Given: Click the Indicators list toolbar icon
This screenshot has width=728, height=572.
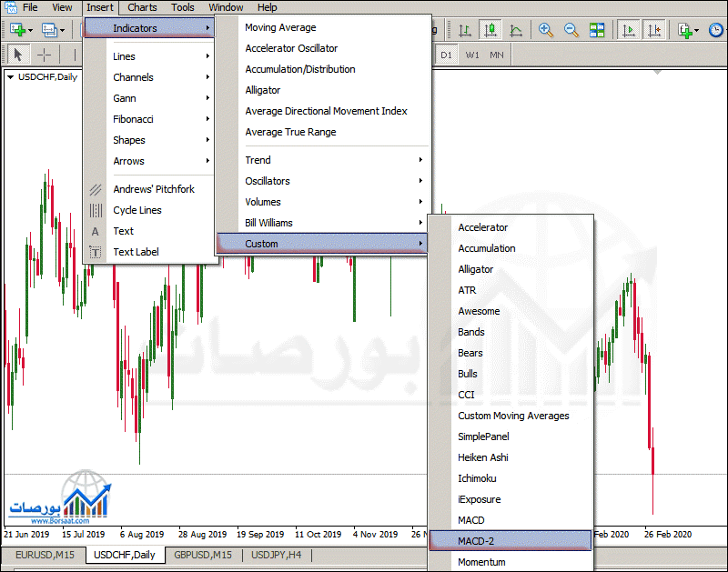Looking at the screenshot, I should point(685,30).
